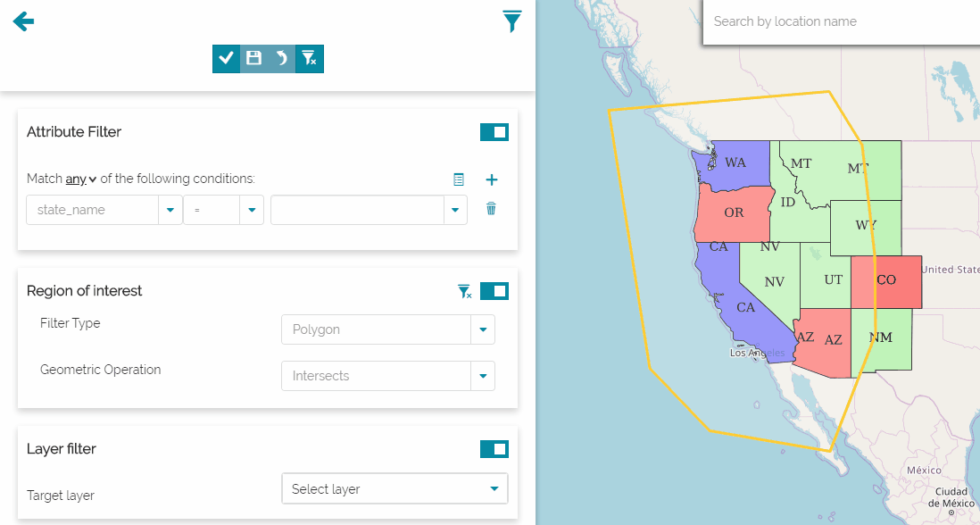The height and width of the screenshot is (525, 980).
Task: Clear all filters via the filter-x toolbar icon
Action: click(309, 58)
